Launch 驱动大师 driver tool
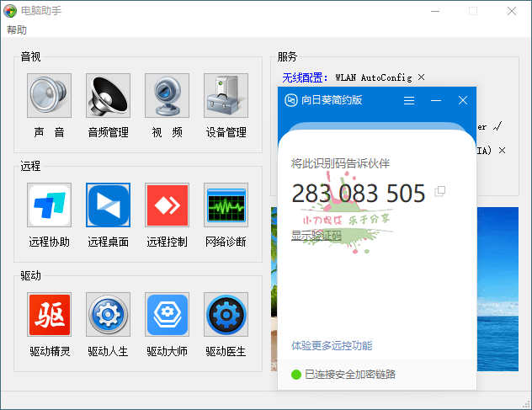 [167, 314]
